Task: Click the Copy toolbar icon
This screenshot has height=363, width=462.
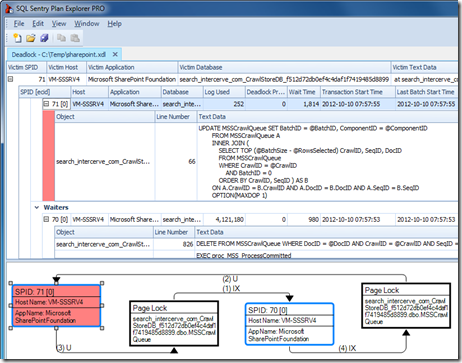Action: click(x=61, y=38)
